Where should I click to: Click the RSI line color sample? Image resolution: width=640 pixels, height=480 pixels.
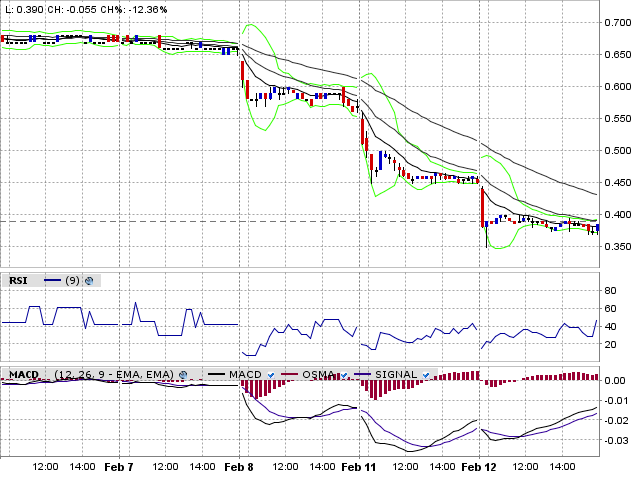pos(52,280)
